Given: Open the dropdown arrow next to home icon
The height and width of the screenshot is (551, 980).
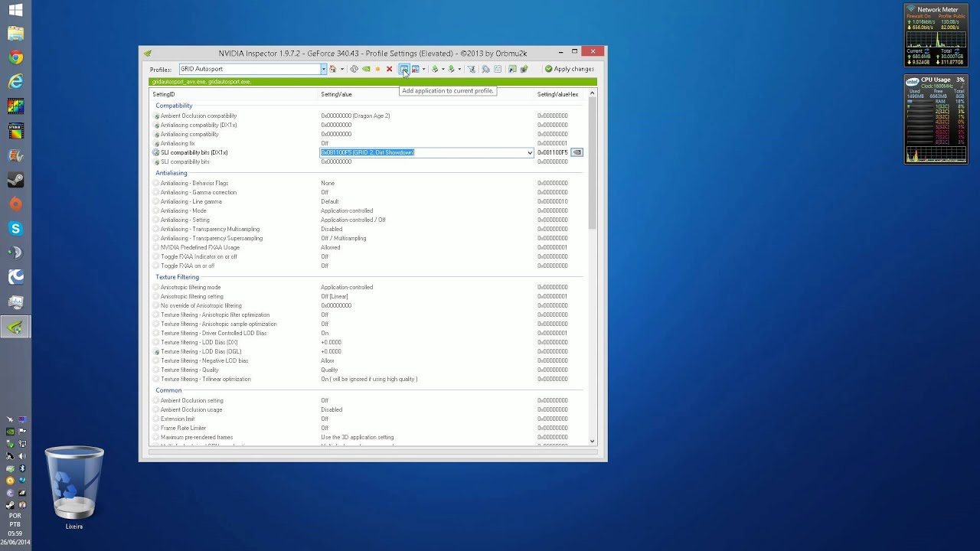Looking at the screenshot, I should click(x=342, y=69).
